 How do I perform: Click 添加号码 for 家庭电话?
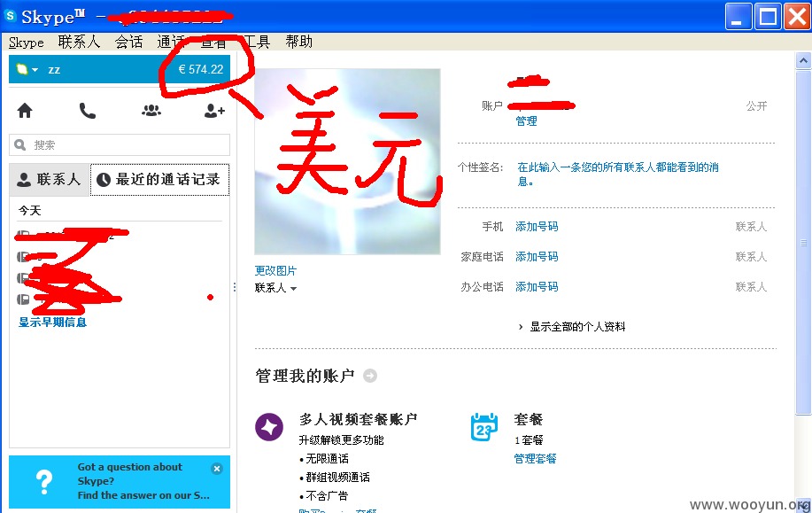537,257
